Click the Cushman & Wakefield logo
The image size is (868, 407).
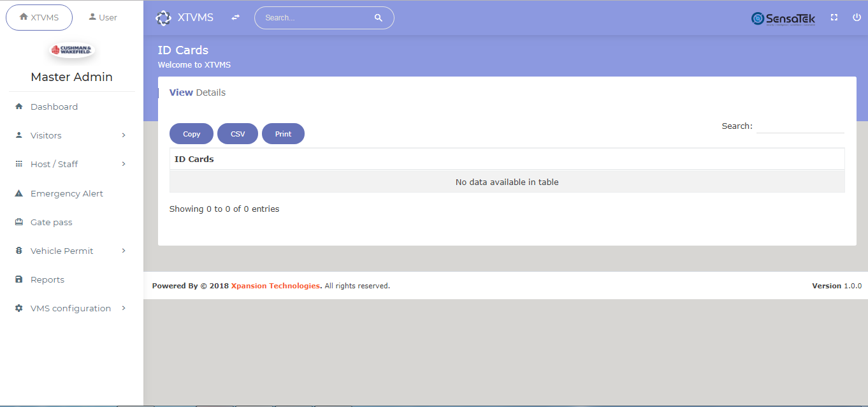pyautogui.click(x=71, y=50)
